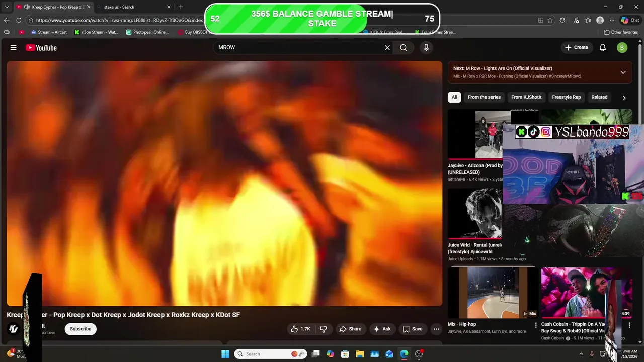
Task: Select the All filter chip
Action: tap(454, 97)
